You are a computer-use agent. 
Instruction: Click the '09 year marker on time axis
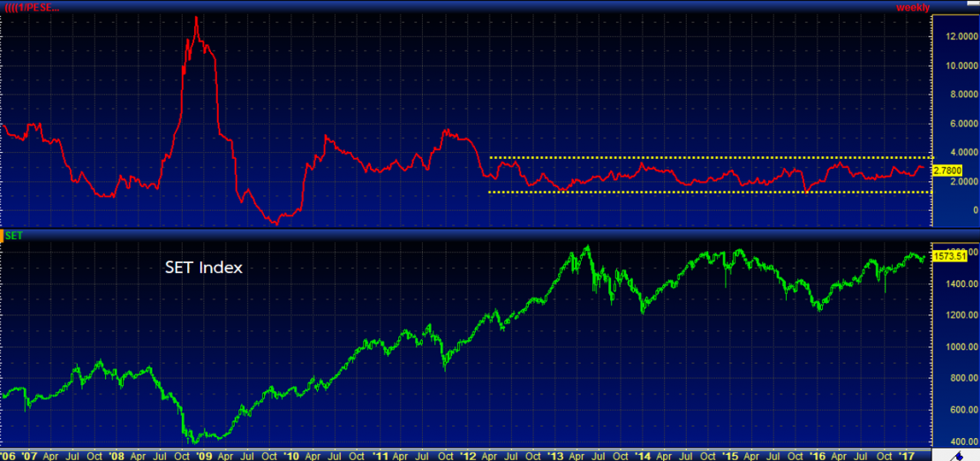(202, 454)
